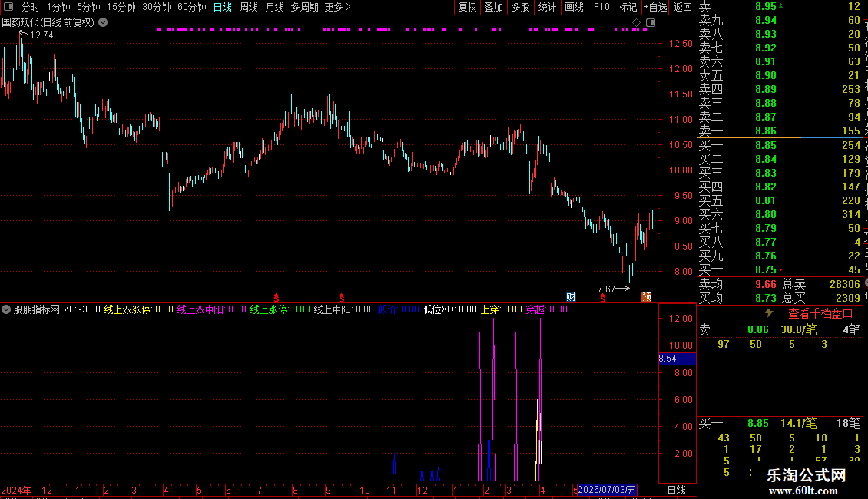The height and width of the screenshot is (499, 868).
Task: Open 查看千档盘口 link
Action: [820, 314]
